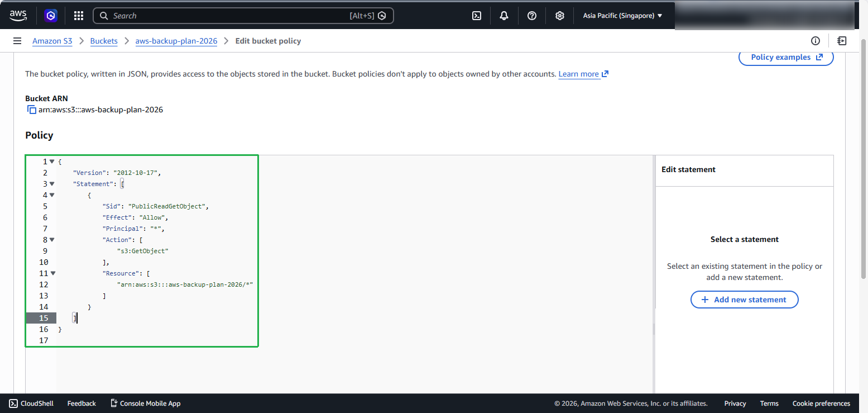
Task: Copy the bucket ARN
Action: pos(32,110)
